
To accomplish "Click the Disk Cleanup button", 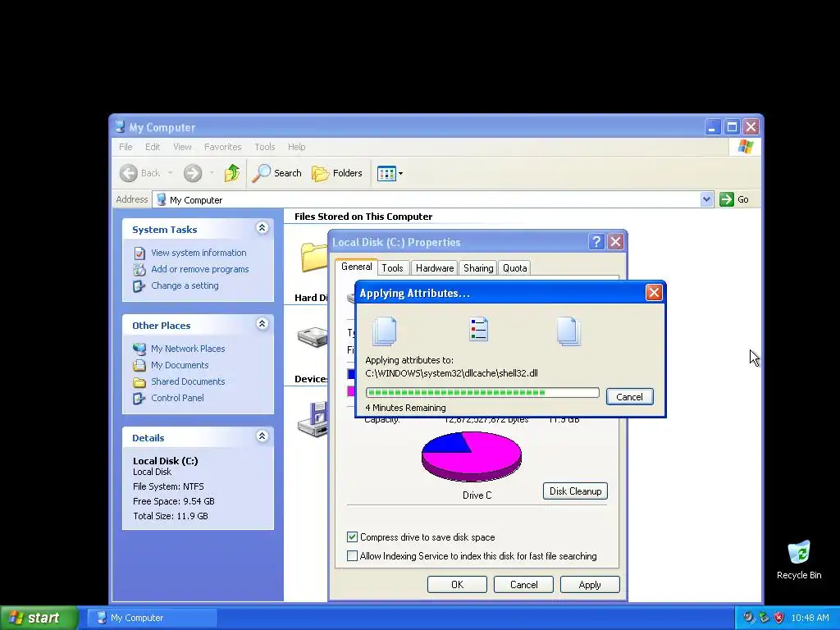I will [x=575, y=491].
